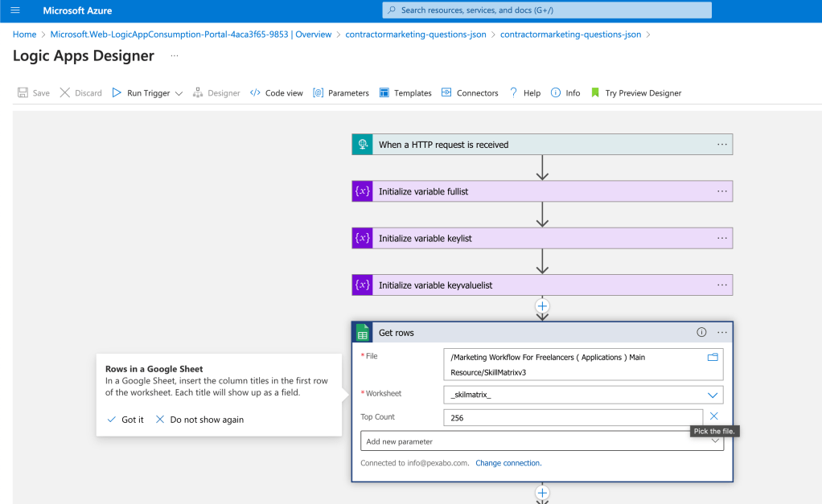
Task: Open the menu of Initialize variable keylist
Action: click(x=722, y=239)
